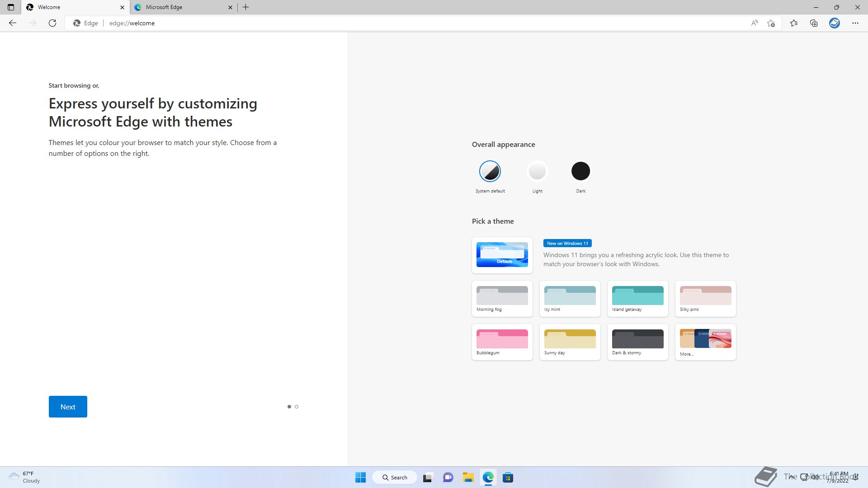868x488 pixels.
Task: Choose Dark appearance
Action: pos(581,171)
